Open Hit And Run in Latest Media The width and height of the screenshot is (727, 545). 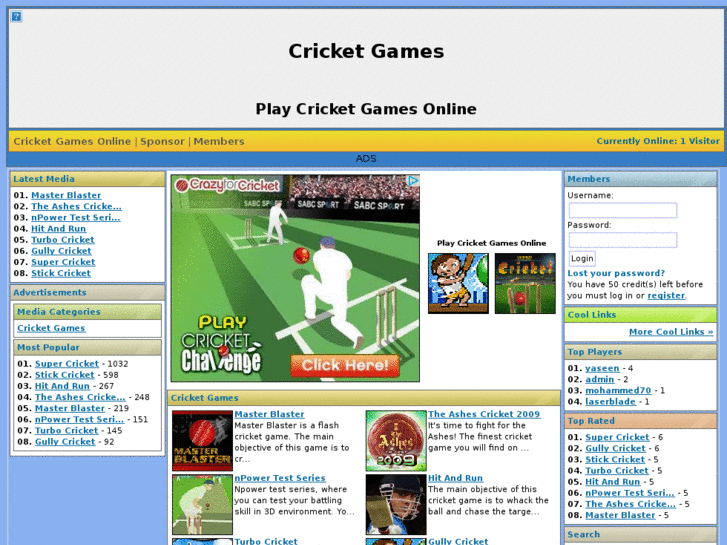click(x=58, y=229)
